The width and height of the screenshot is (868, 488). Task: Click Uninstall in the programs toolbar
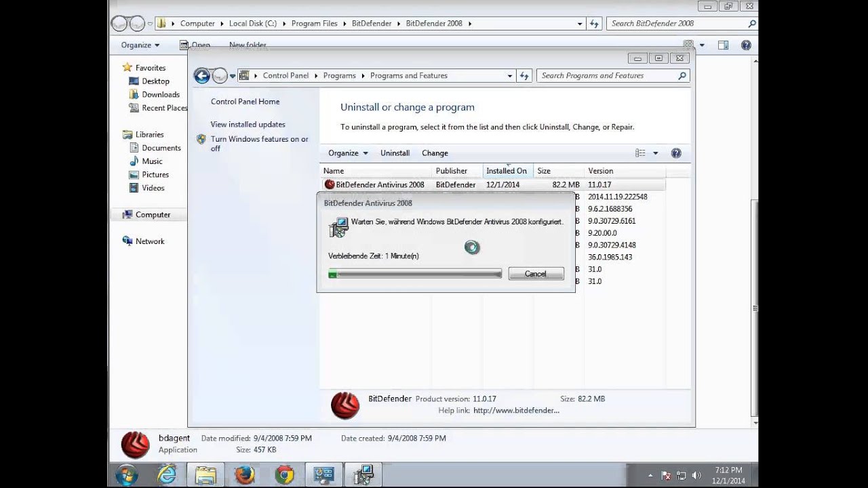395,153
